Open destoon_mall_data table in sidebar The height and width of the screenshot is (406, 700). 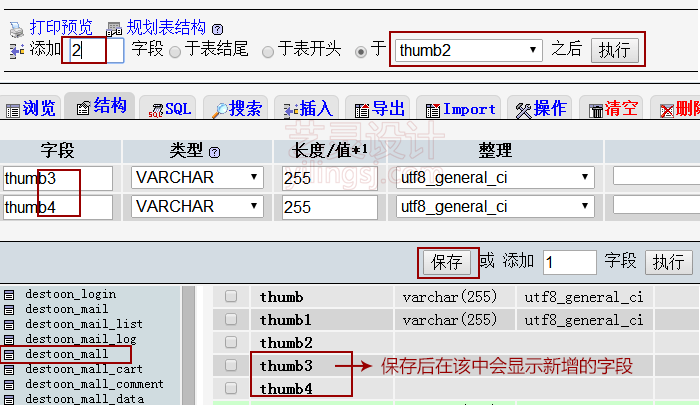click(84, 399)
